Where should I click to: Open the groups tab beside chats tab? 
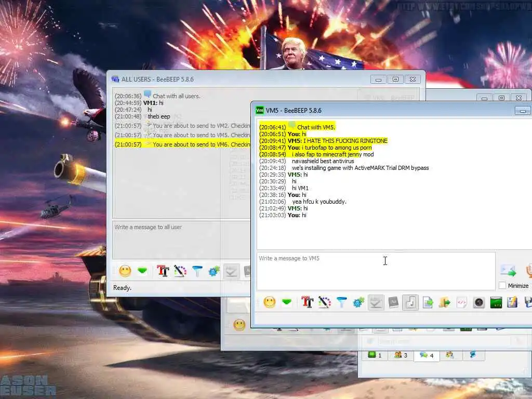click(x=450, y=355)
